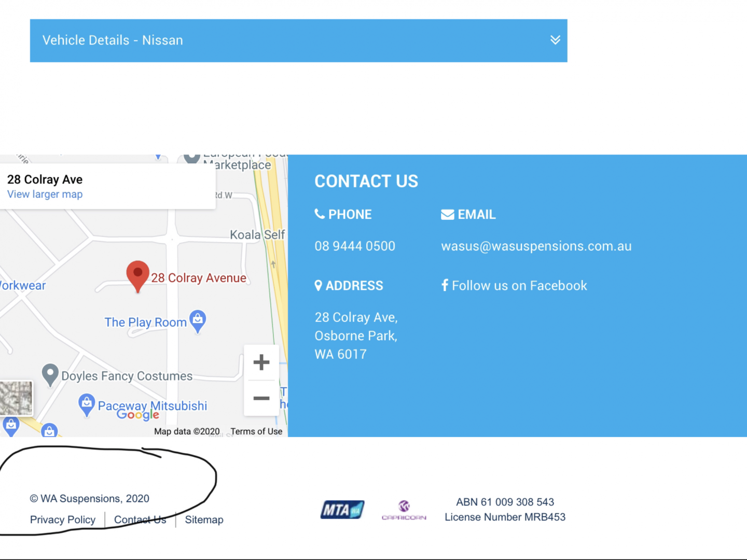The height and width of the screenshot is (560, 747).
Task: Open the Contact Us footer link
Action: [140, 520]
